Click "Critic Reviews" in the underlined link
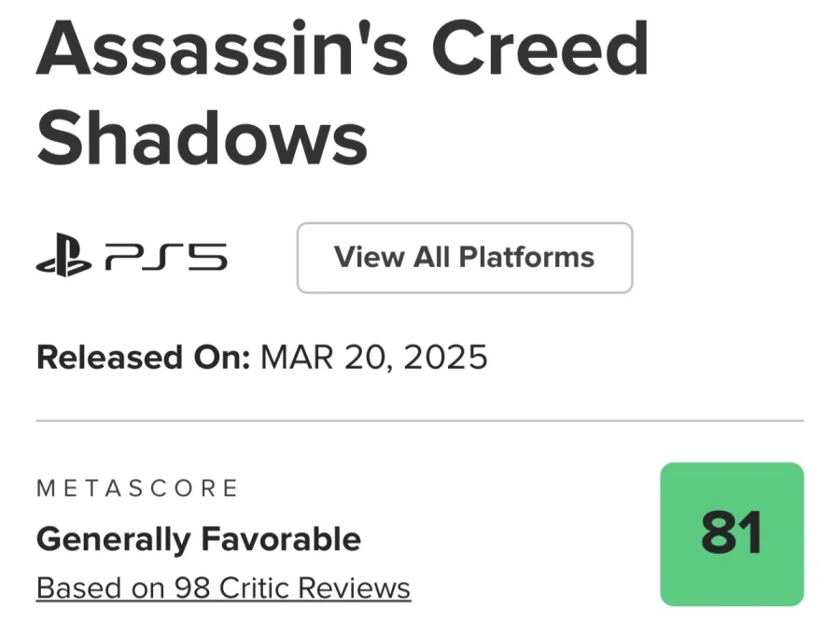Image resolution: width=840 pixels, height=623 pixels. coord(317,588)
